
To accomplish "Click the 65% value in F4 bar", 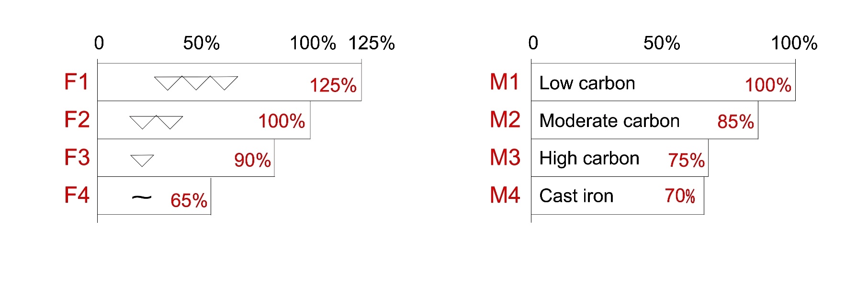I will coord(189,200).
